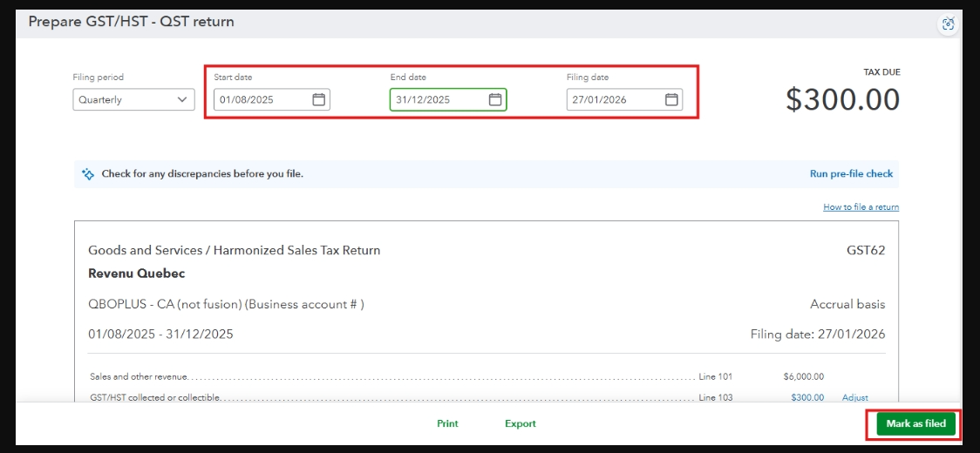
Task: Run the pre-file check
Action: point(851,173)
